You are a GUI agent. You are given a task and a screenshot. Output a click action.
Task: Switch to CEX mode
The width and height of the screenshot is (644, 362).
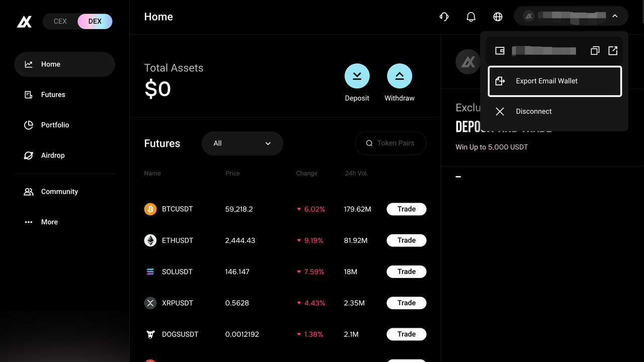[x=60, y=22]
